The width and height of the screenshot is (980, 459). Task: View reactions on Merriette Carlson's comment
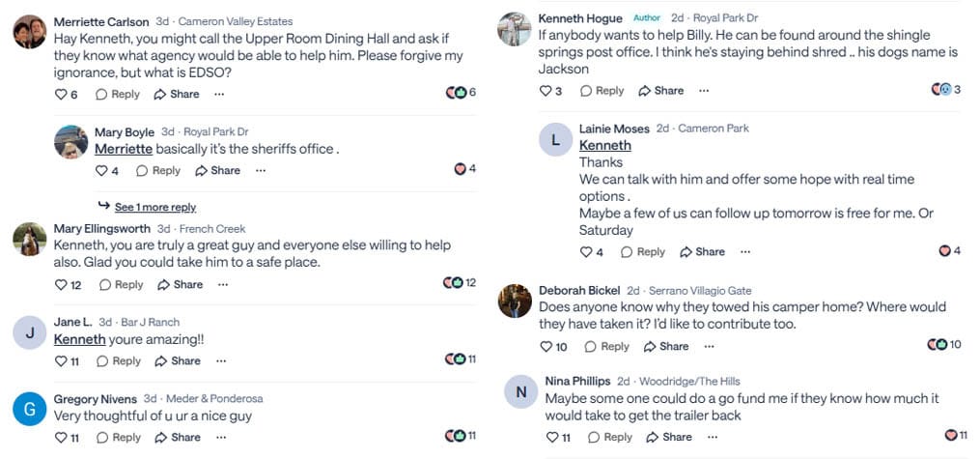point(461,93)
